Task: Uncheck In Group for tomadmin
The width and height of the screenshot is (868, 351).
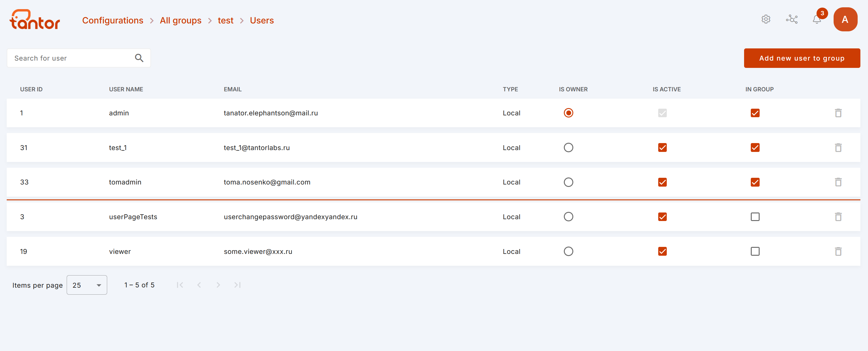Action: [755, 182]
